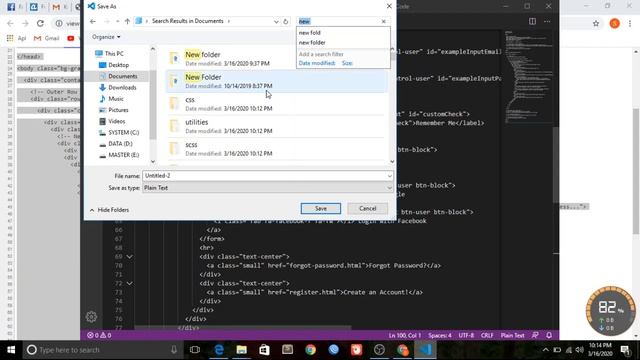Collapse code fold at line 69
Screen dimensions: 640x360
point(129,257)
